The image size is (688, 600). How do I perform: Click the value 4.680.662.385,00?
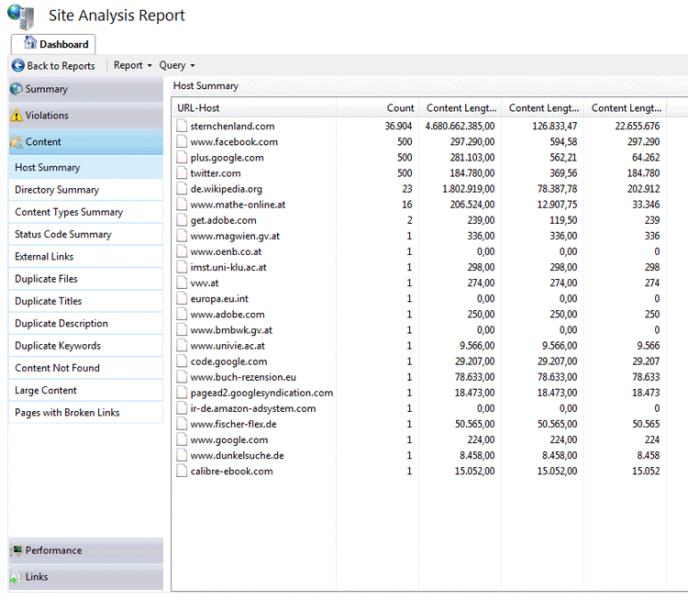(x=460, y=126)
